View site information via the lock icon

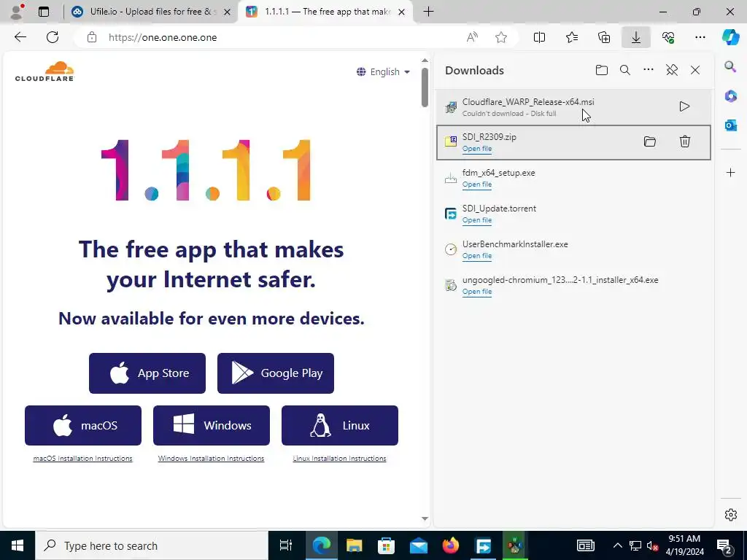coord(92,37)
